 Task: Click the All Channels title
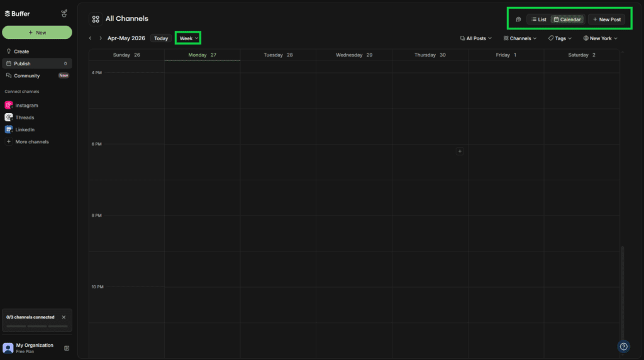click(x=127, y=19)
